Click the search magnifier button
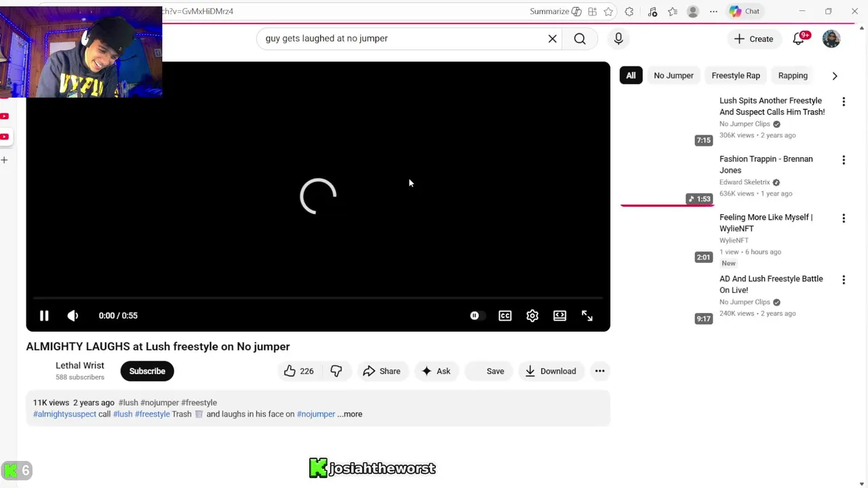 click(x=580, y=39)
